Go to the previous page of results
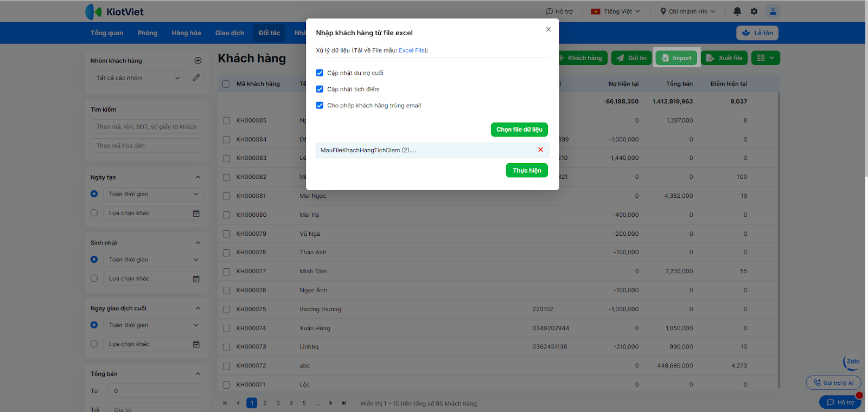 [238, 403]
